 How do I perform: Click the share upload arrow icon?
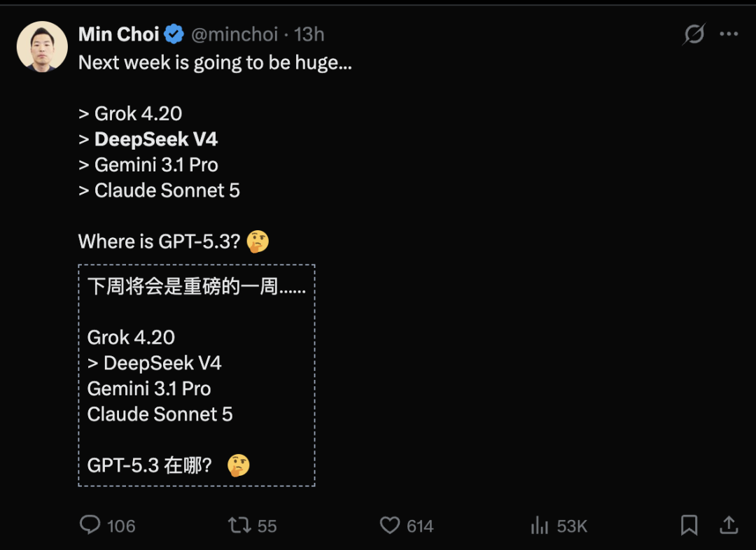pos(728,525)
